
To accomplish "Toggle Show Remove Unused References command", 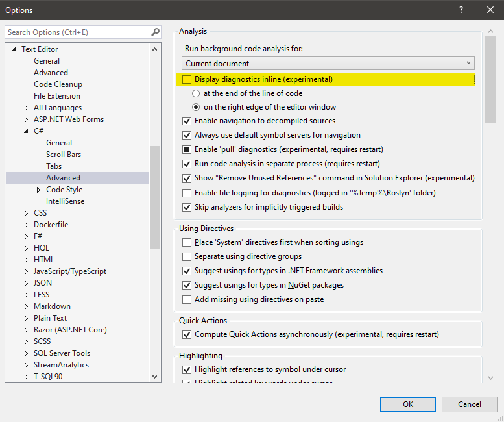I will tap(187, 178).
